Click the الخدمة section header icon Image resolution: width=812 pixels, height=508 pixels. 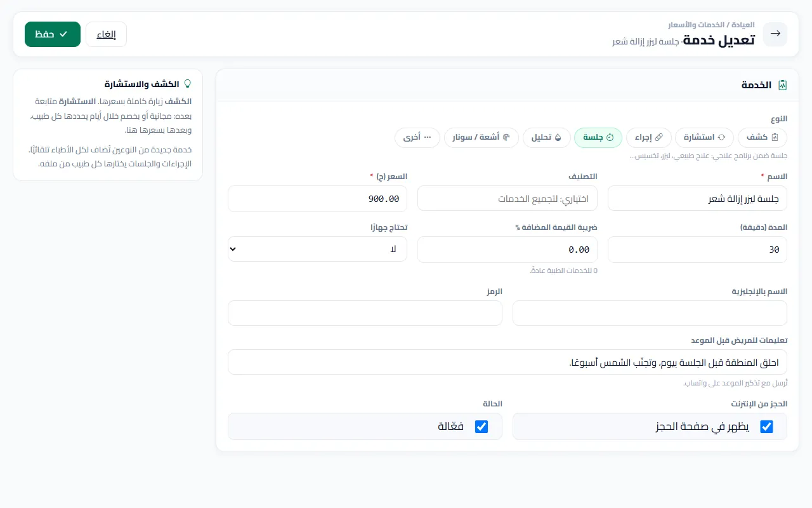click(782, 85)
